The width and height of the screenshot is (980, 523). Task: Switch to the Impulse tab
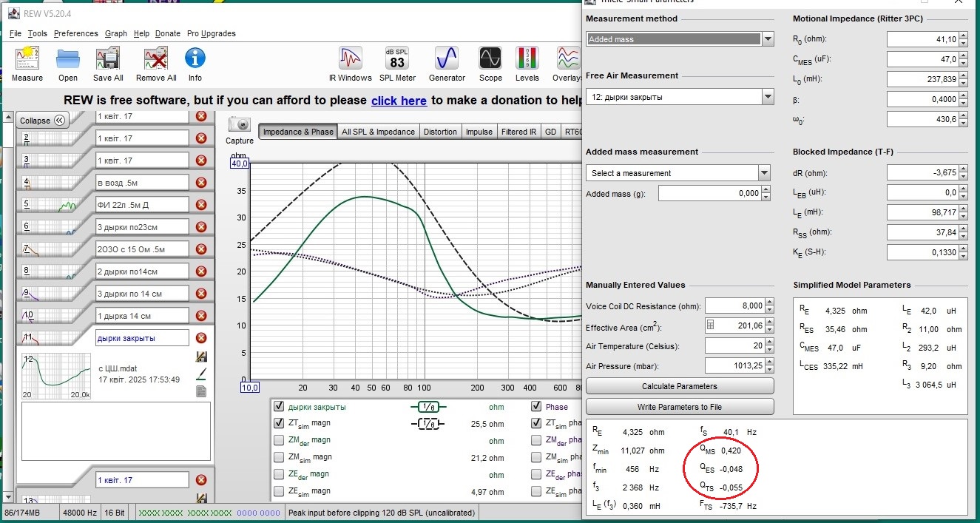479,132
